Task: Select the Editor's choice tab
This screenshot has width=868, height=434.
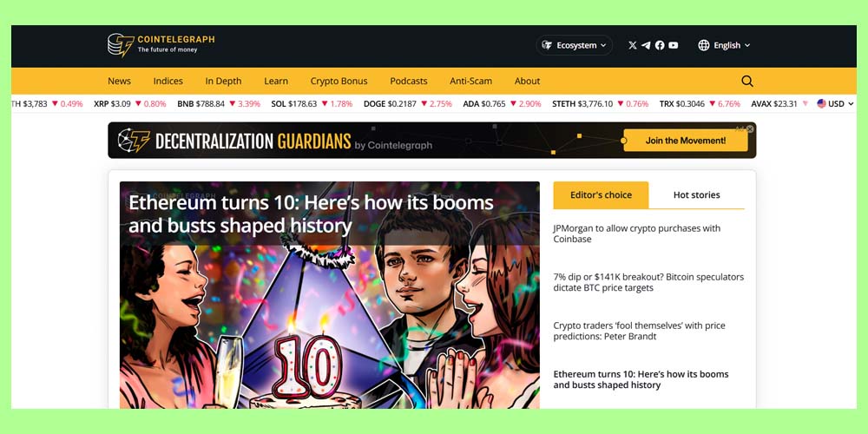Action: (x=601, y=194)
